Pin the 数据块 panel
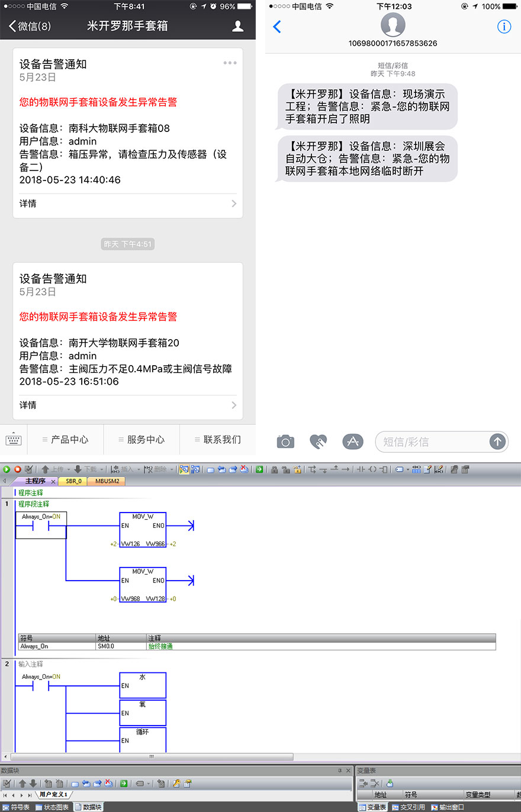 pos(340,771)
